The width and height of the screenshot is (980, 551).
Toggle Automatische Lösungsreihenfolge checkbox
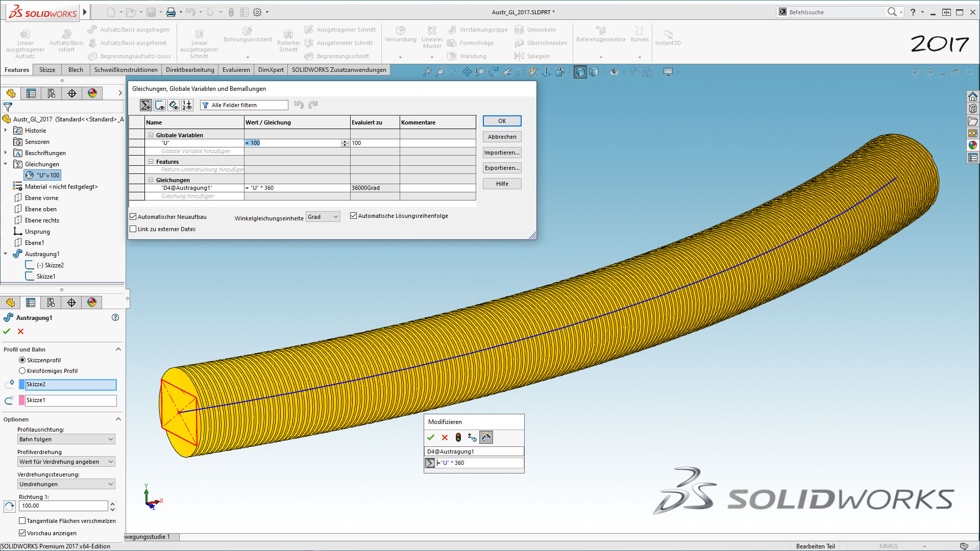pos(353,216)
